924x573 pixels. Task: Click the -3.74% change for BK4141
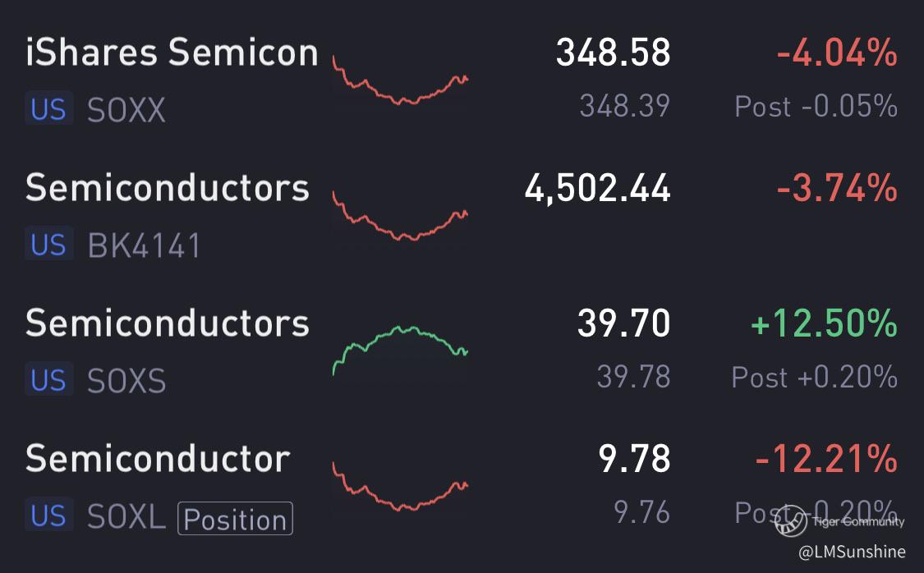pyautogui.click(x=838, y=188)
